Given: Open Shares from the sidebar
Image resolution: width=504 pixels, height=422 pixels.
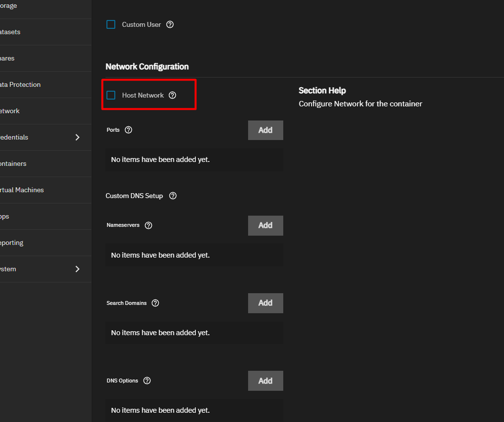Looking at the screenshot, I should [7, 58].
